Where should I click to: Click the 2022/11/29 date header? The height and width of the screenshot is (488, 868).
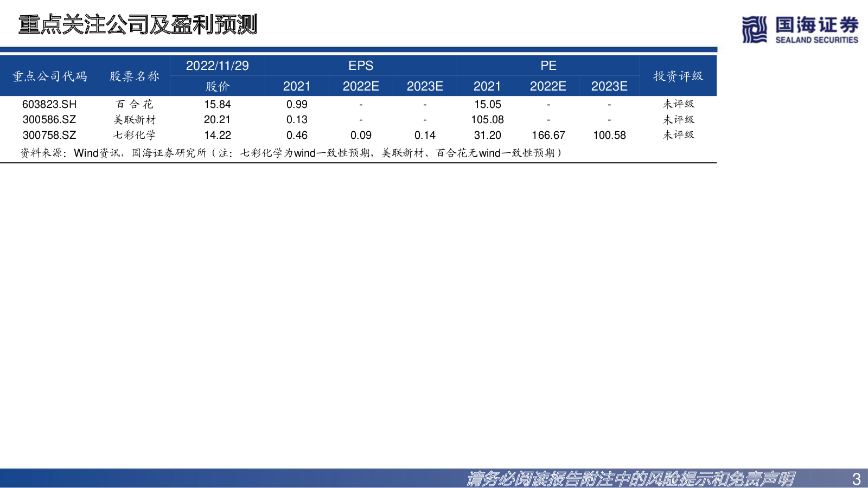[x=218, y=66]
